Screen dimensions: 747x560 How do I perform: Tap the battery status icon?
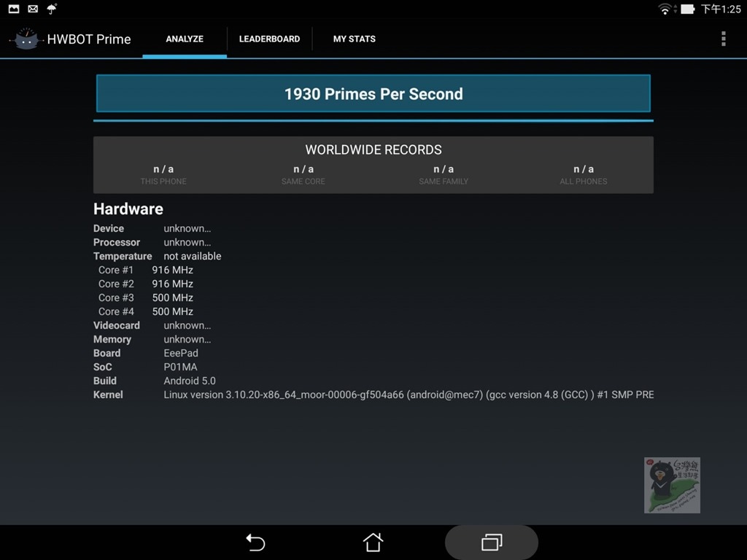tap(687, 9)
